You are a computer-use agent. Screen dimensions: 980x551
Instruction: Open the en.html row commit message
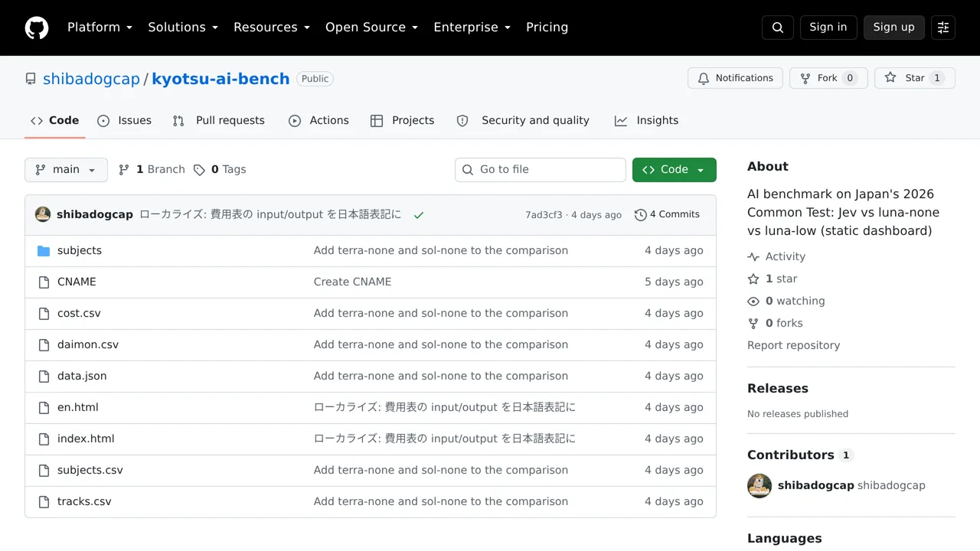(445, 407)
